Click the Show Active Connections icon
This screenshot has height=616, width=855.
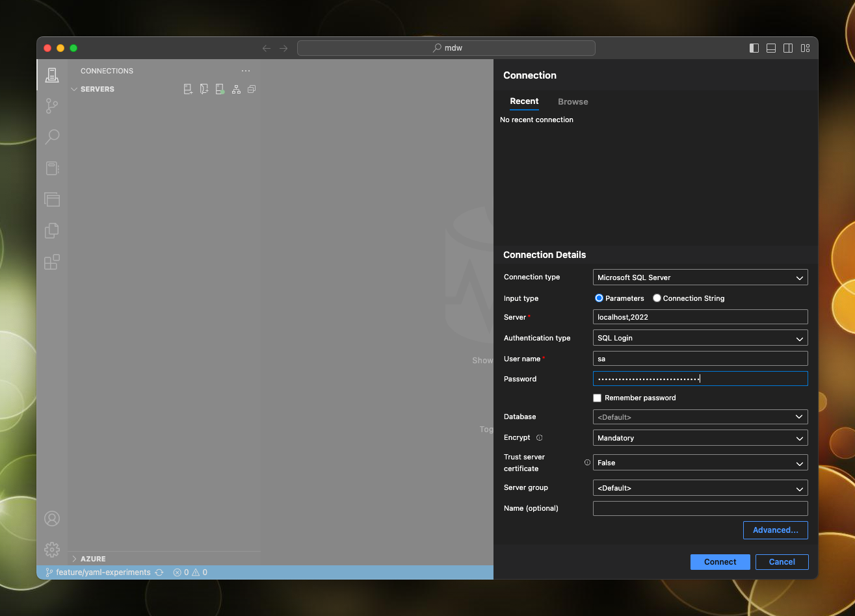(x=220, y=89)
